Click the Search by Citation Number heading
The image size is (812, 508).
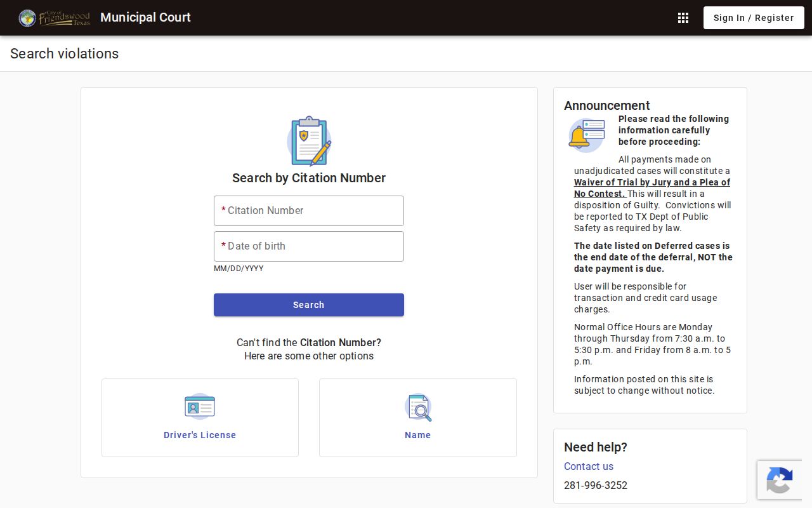coord(309,178)
